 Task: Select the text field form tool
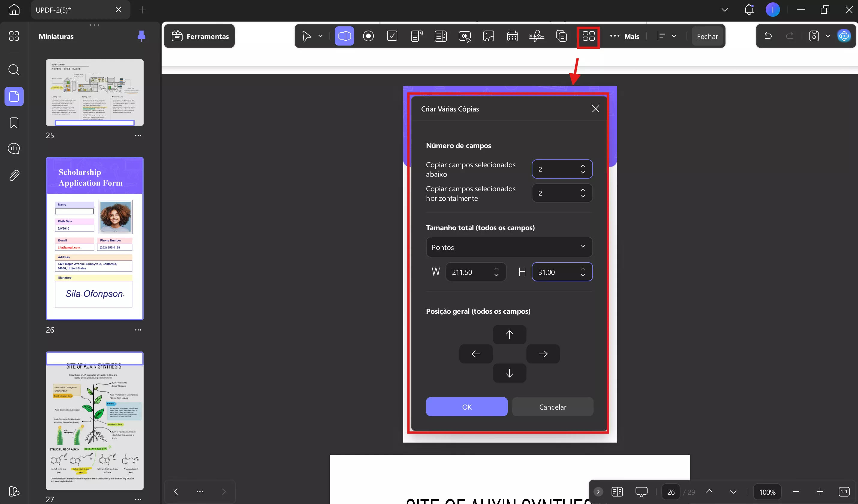coord(344,36)
